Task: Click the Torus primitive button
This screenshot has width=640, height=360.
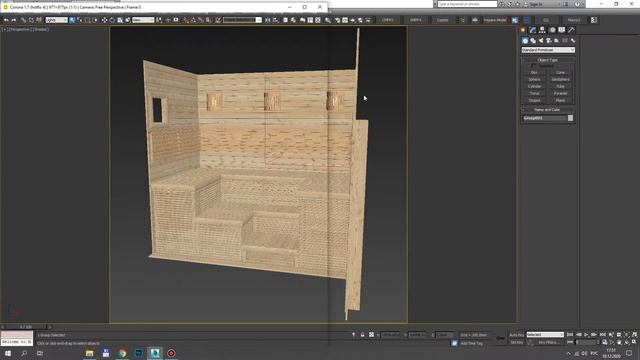Action: click(534, 93)
